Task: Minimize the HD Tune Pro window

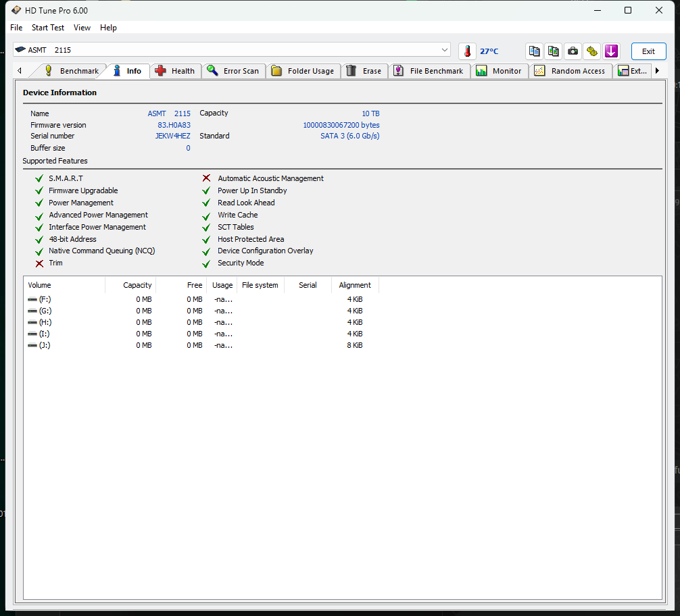Action: click(x=597, y=10)
